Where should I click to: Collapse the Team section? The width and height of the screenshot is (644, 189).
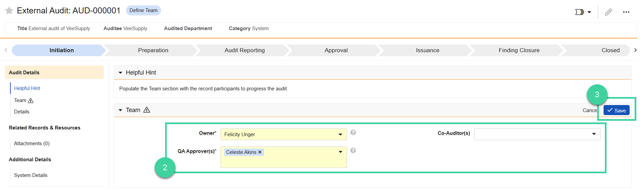(120, 110)
